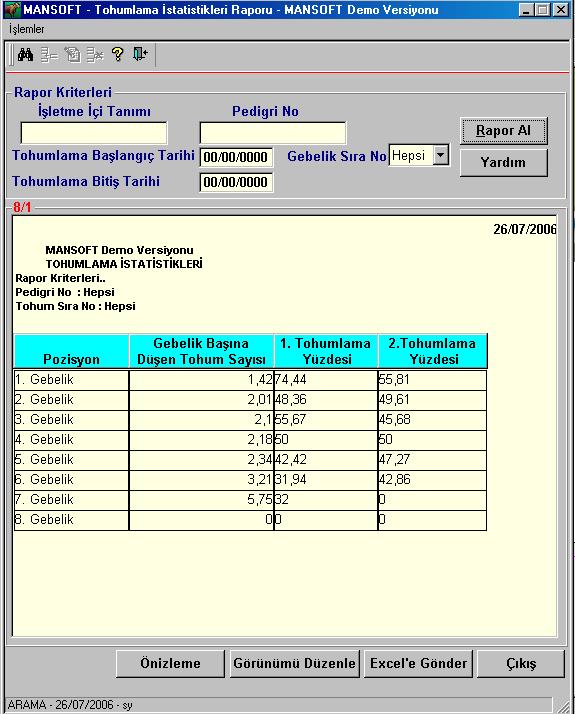Click the binoculars search icon
The height and width of the screenshot is (714, 575).
point(25,55)
